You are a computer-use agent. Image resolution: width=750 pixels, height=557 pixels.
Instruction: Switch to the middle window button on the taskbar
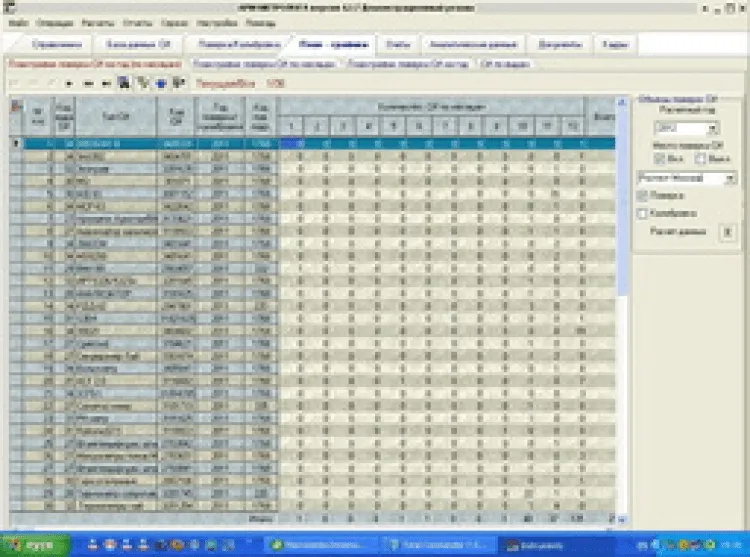coord(437,545)
